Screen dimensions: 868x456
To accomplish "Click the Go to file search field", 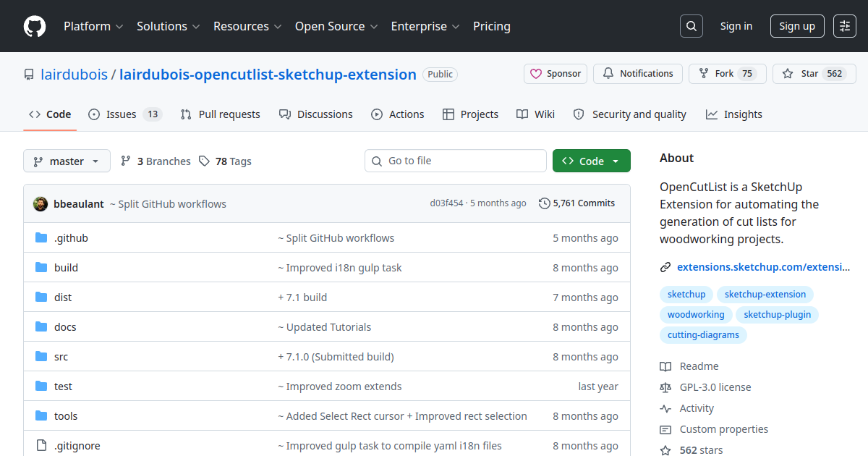I will [x=456, y=161].
